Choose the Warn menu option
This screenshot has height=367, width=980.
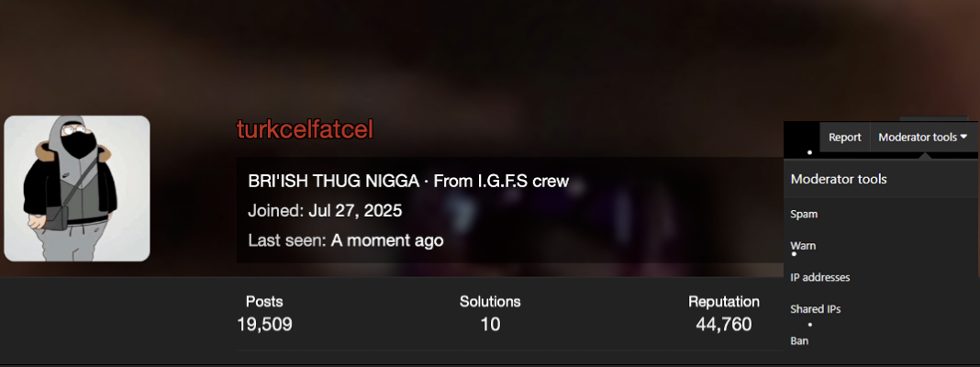pos(803,246)
